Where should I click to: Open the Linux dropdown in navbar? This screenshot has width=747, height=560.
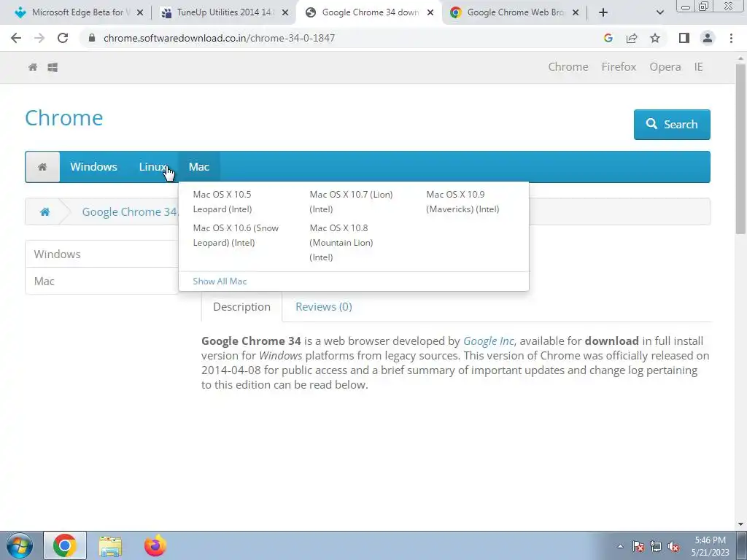(x=152, y=167)
